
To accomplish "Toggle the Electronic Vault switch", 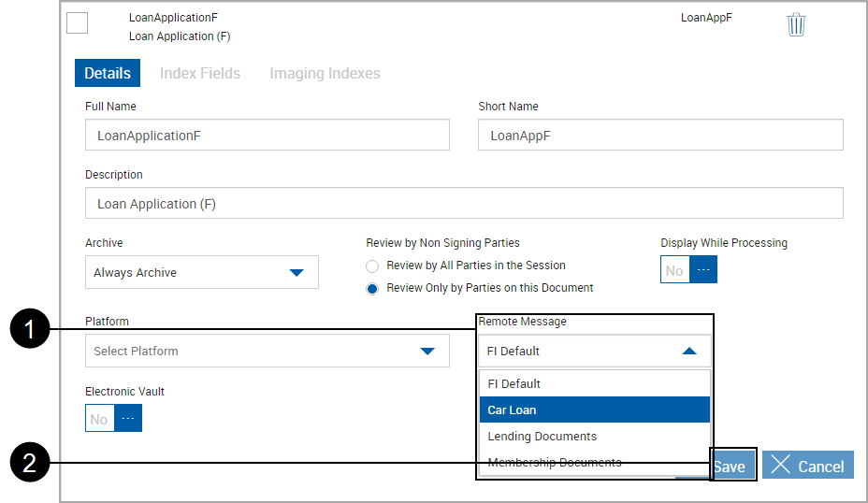I will point(113,419).
